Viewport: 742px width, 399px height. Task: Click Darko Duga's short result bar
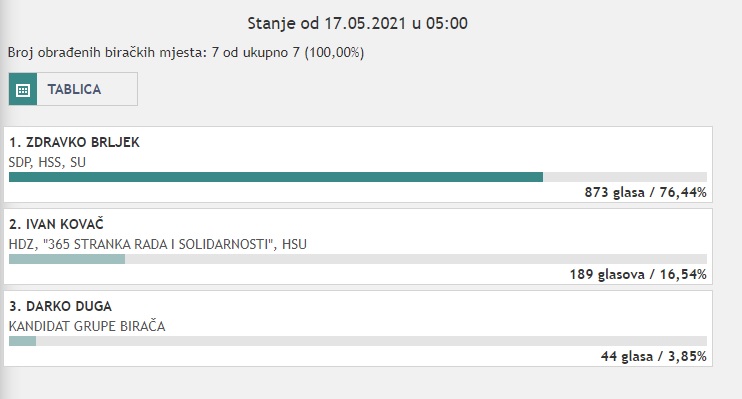click(x=22, y=341)
